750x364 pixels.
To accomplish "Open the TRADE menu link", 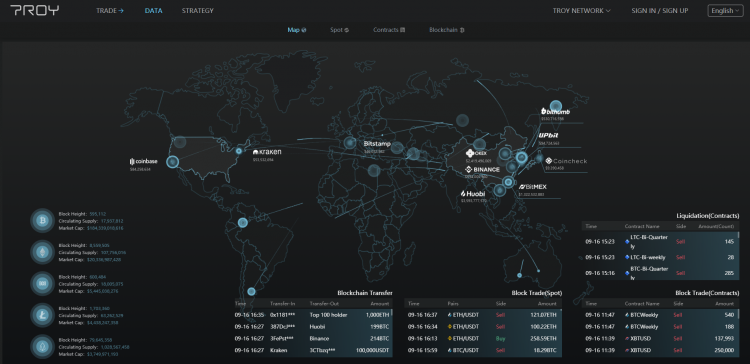I will (x=110, y=11).
